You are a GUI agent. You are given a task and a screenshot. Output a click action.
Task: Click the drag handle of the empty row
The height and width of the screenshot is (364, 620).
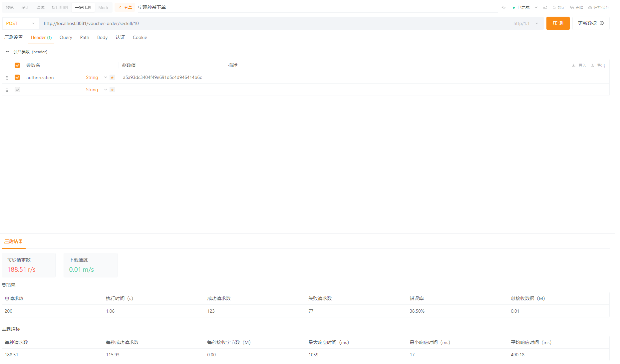[7, 90]
